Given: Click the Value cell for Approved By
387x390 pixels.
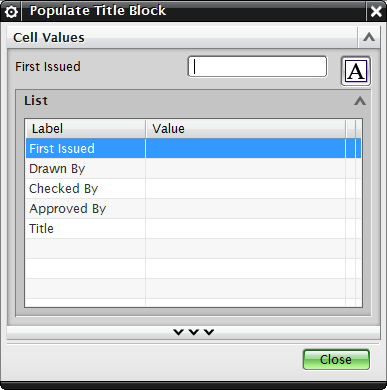Looking at the screenshot, I should point(246,209).
